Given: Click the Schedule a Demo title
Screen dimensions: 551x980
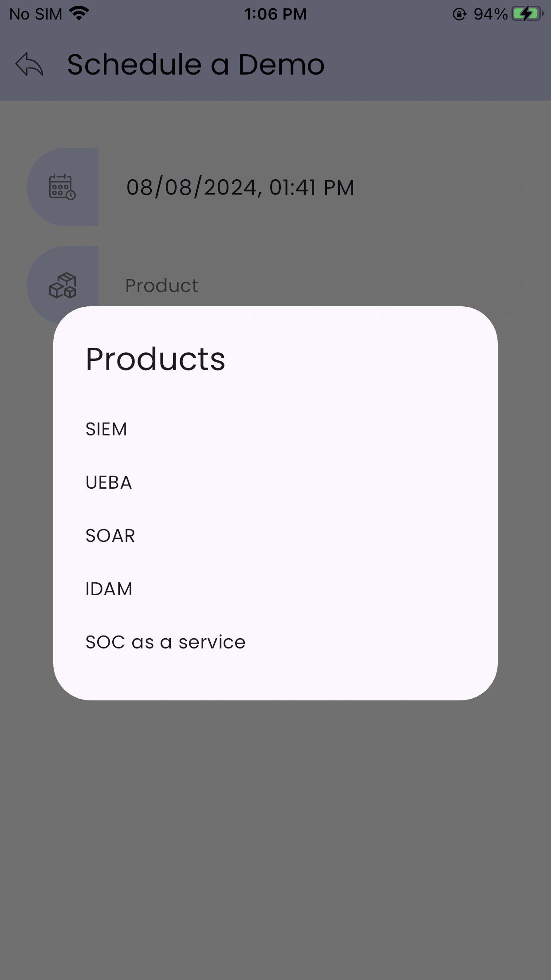Looking at the screenshot, I should [x=196, y=65].
